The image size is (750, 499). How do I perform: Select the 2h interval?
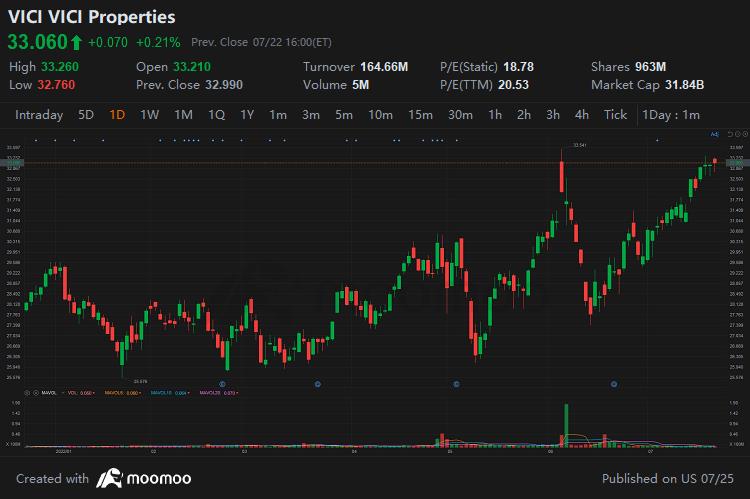point(524,115)
